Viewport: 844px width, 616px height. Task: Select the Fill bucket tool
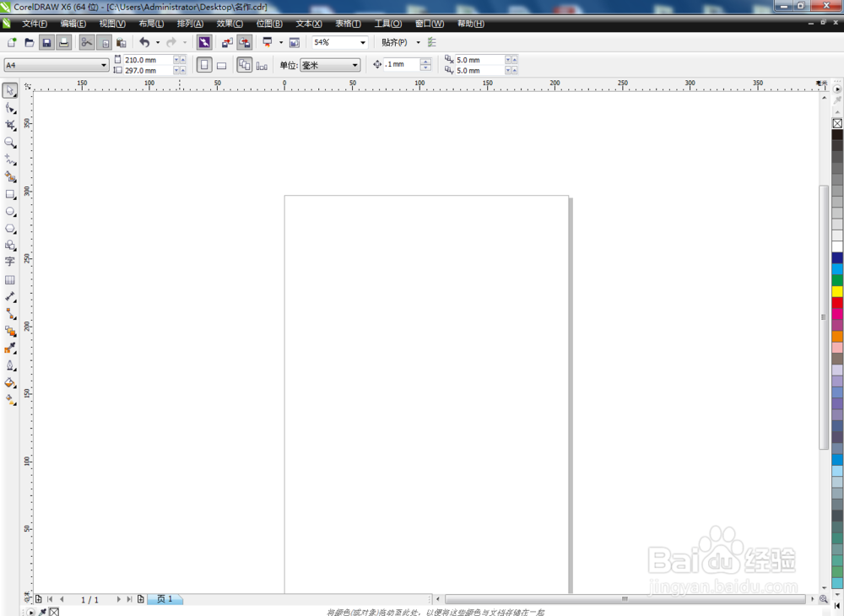[x=10, y=383]
